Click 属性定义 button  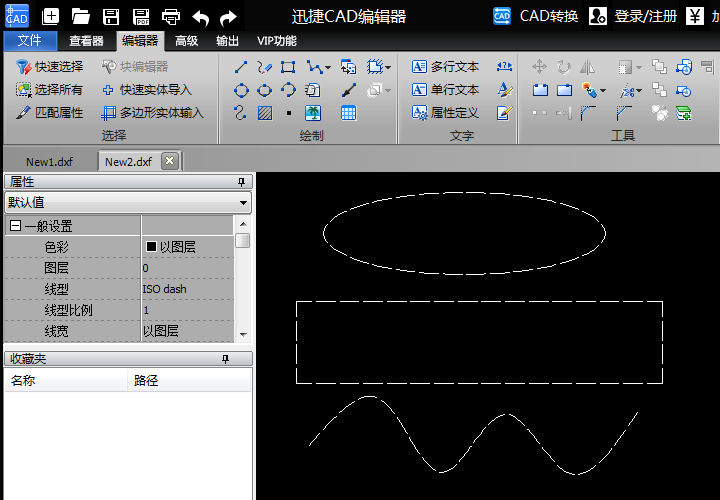[445, 112]
